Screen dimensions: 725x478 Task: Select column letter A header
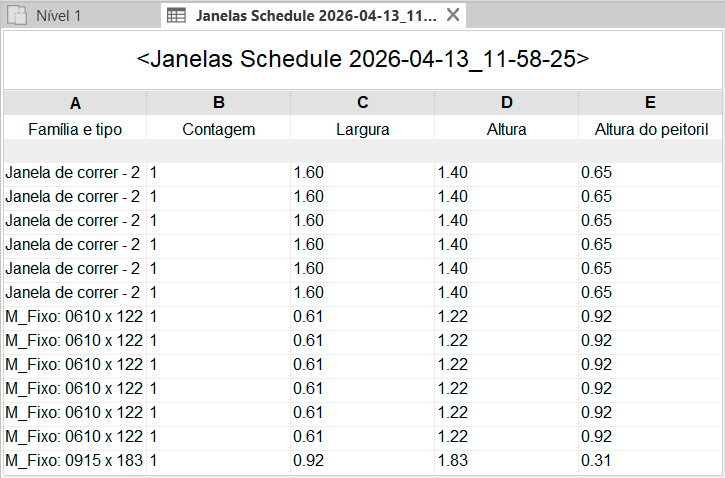[75, 103]
